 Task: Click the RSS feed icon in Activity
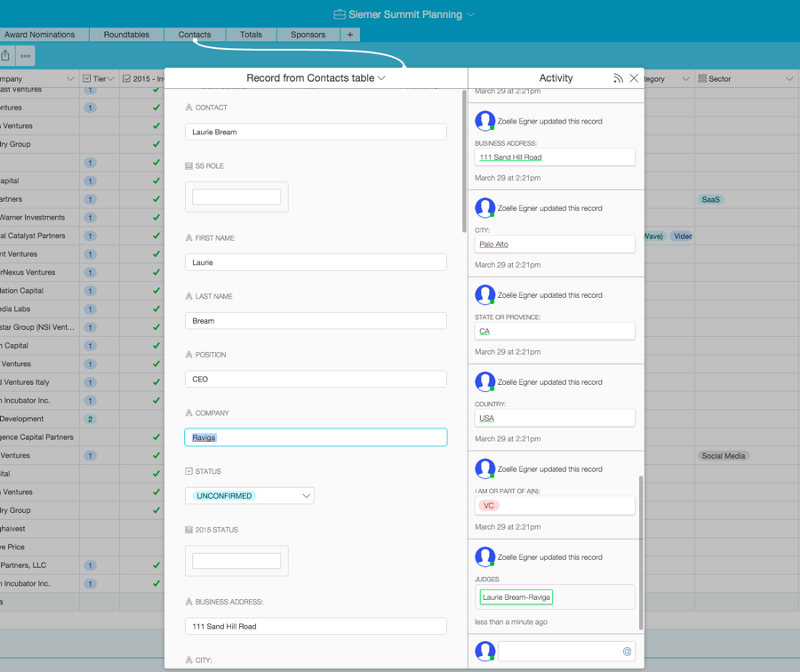pyautogui.click(x=618, y=78)
